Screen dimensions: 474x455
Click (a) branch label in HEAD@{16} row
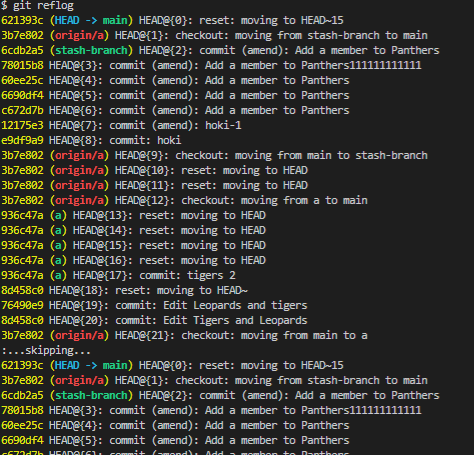[x=58, y=260]
